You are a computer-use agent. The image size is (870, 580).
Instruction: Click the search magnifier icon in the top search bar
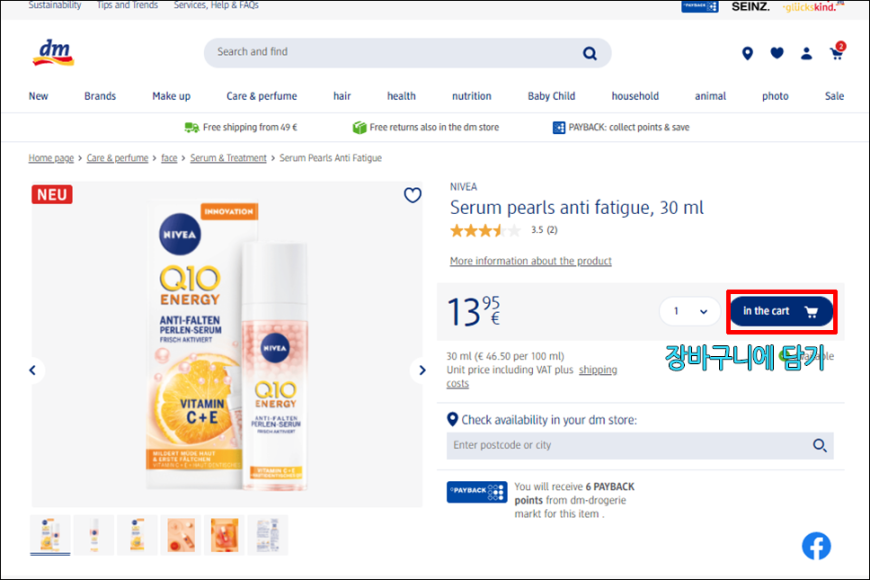point(589,53)
